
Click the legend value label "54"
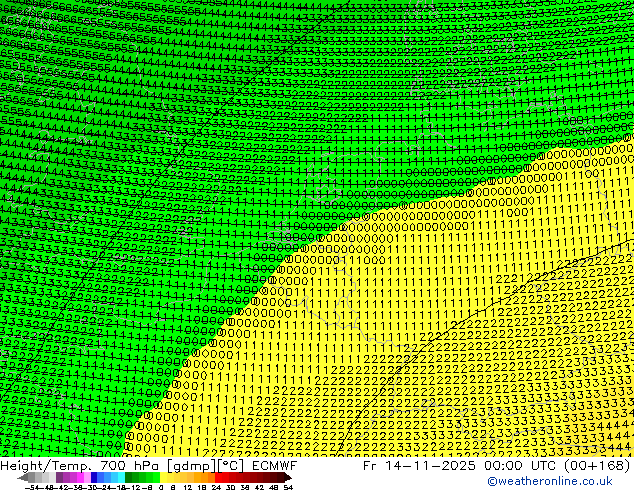click(287, 487)
